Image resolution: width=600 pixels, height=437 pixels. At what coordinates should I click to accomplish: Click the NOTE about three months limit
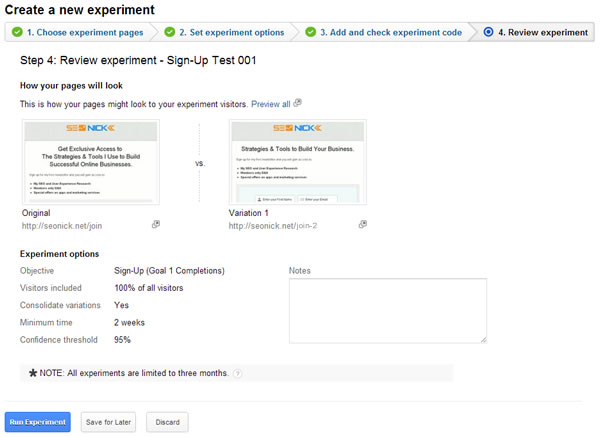point(134,373)
